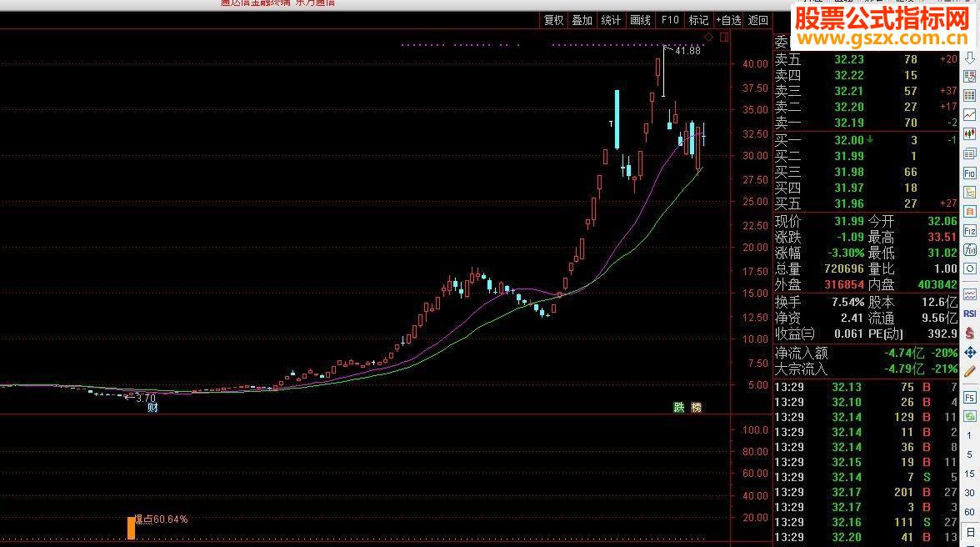The height and width of the screenshot is (547, 980).
Task: Click the orange indicator bar in lower pane
Action: [x=132, y=528]
